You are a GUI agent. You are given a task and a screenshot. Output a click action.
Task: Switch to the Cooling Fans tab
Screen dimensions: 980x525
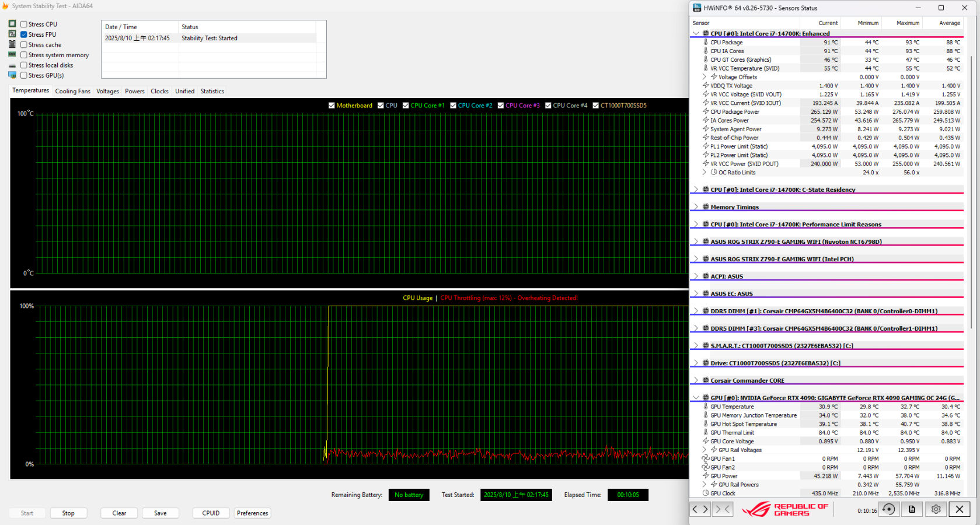click(x=72, y=91)
